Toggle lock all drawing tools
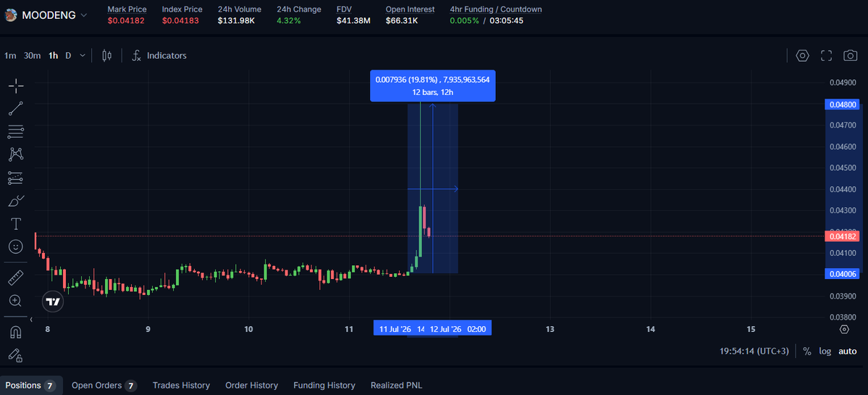 (16, 355)
